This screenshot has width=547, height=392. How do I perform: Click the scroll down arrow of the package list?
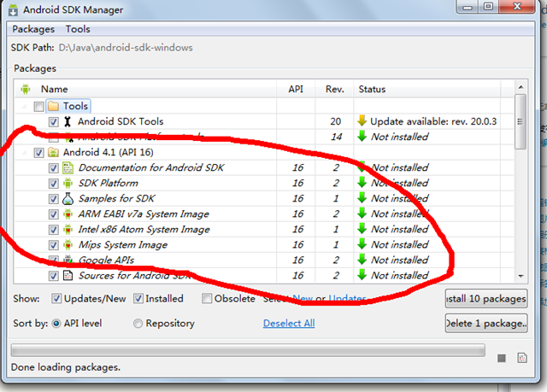(x=521, y=276)
